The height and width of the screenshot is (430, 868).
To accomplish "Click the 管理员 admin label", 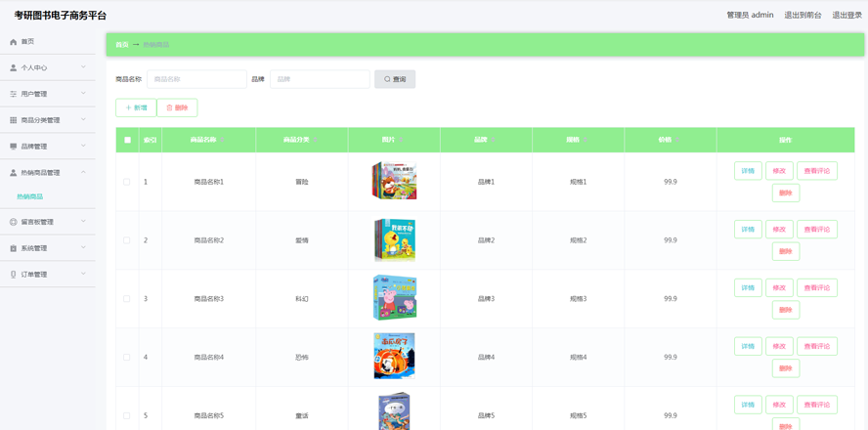I will [x=750, y=16].
